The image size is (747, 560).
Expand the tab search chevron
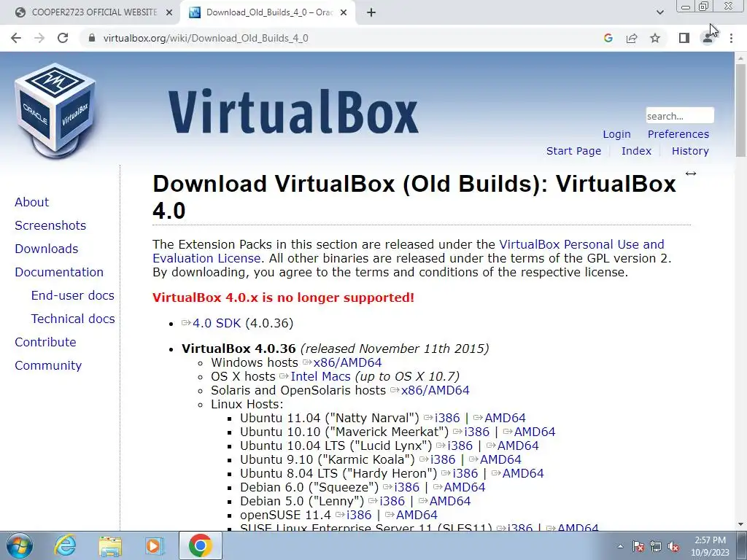pyautogui.click(x=659, y=13)
